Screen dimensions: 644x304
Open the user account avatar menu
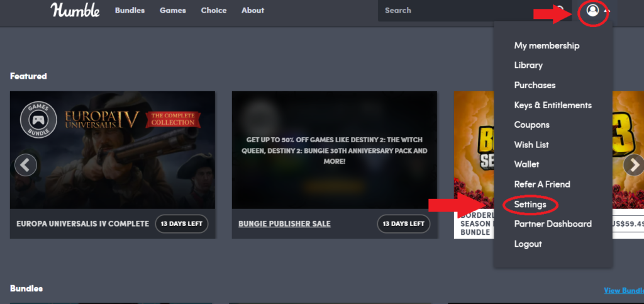(592, 10)
